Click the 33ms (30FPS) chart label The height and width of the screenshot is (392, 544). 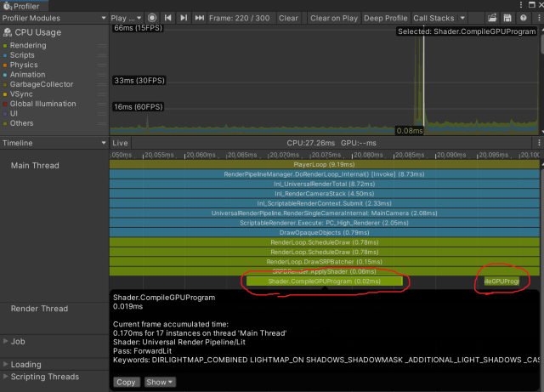(x=139, y=80)
